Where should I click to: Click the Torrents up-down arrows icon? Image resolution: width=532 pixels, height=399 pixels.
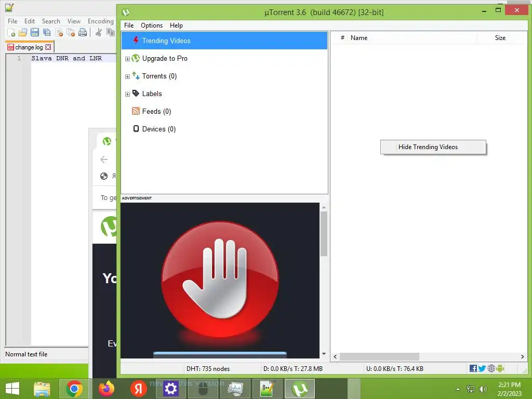point(136,76)
